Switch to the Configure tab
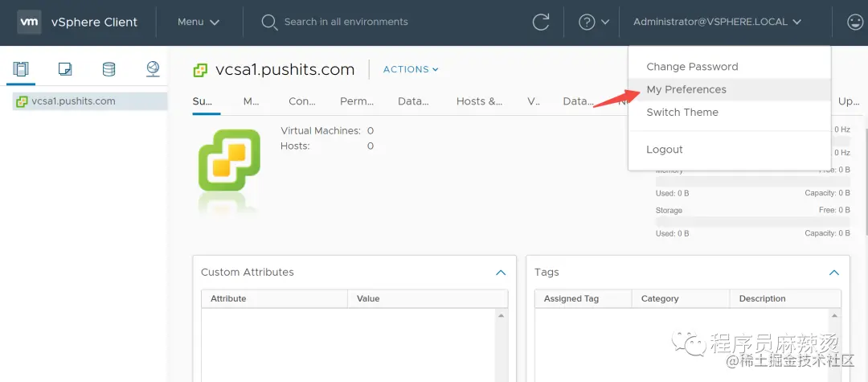 [x=302, y=101]
